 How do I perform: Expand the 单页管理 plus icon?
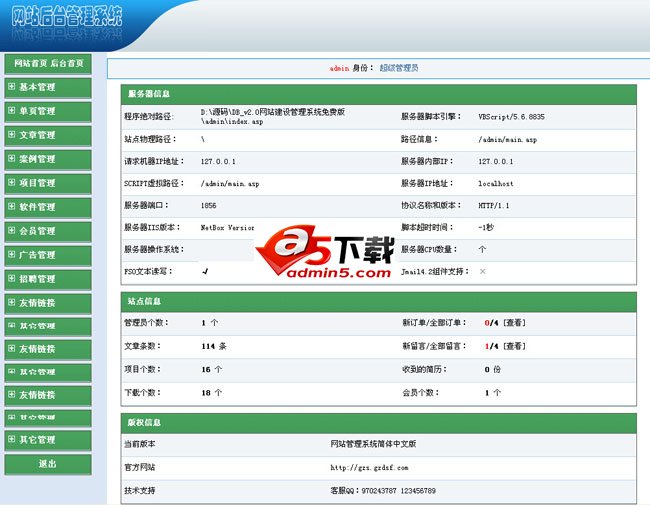[12, 110]
